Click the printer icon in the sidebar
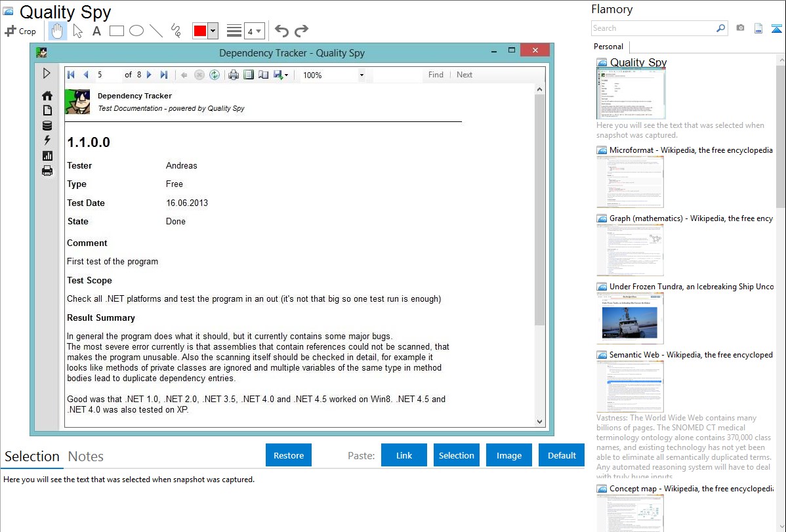The width and height of the screenshot is (786, 532). coord(47,171)
